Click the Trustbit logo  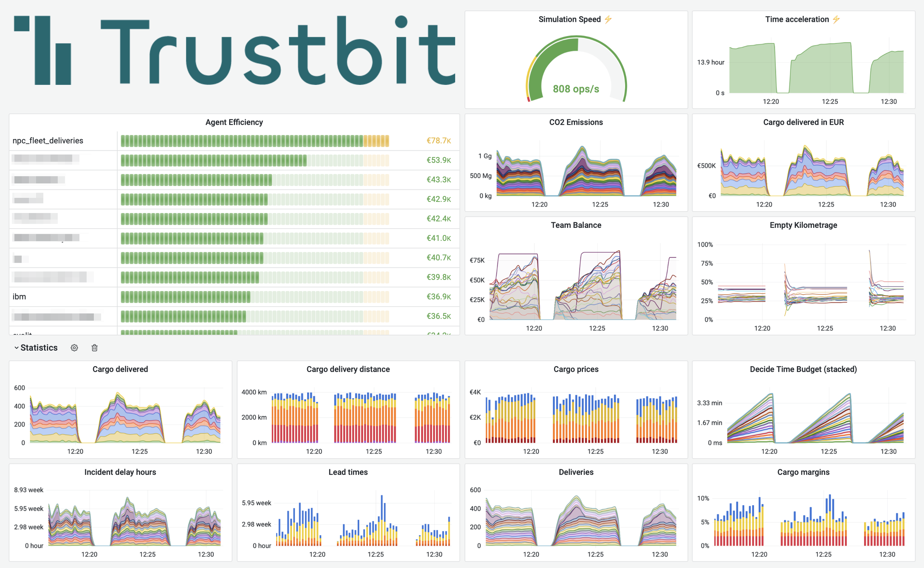tap(234, 50)
